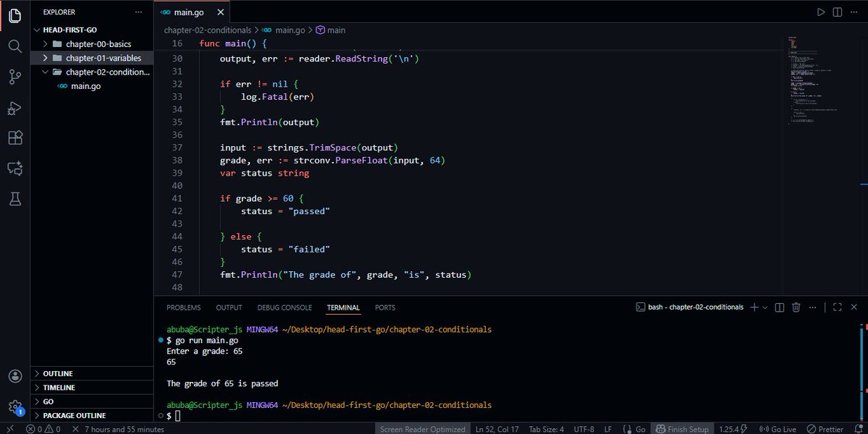Maximize the panel size
868x434 pixels.
pyautogui.click(x=838, y=307)
